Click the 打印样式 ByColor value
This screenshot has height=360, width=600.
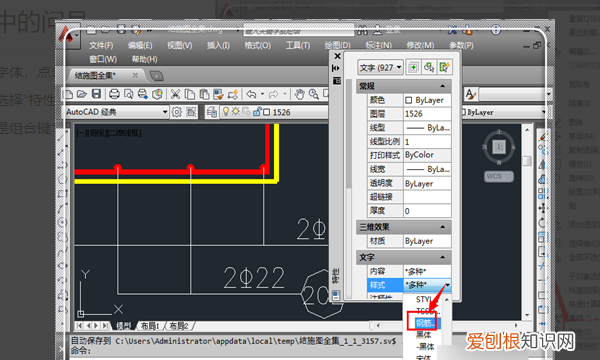pyautogui.click(x=427, y=155)
